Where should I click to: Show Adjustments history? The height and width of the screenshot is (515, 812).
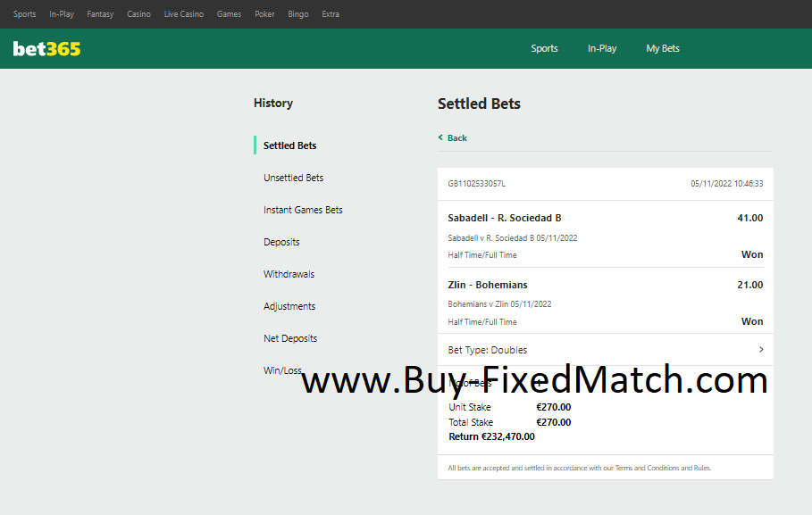point(289,306)
